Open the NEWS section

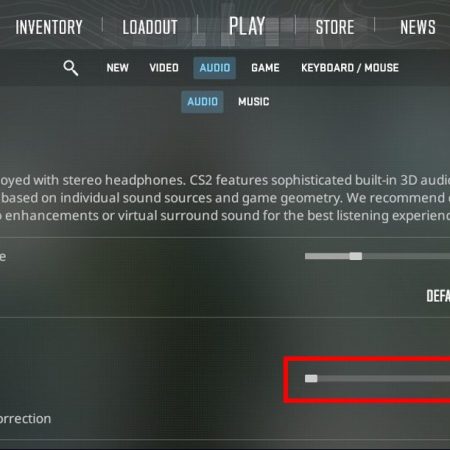[418, 27]
